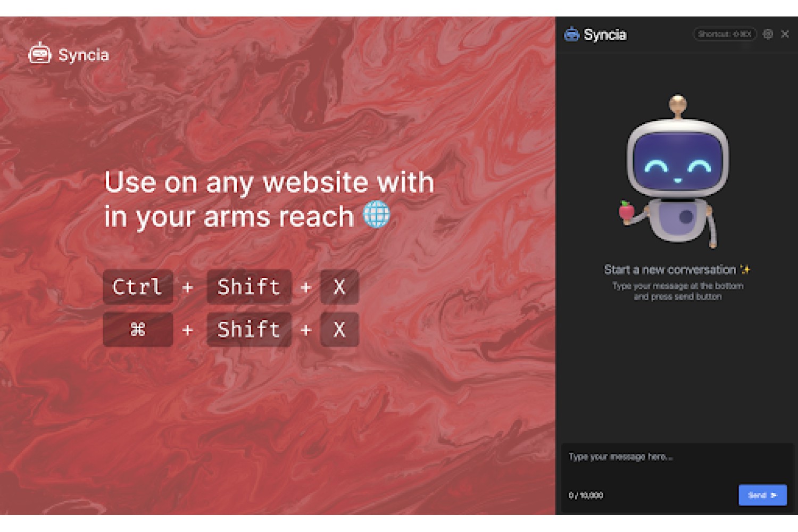Viewport: 798px width, 532px height.
Task: Click the Shift key in the ⌘ row
Action: pos(249,330)
